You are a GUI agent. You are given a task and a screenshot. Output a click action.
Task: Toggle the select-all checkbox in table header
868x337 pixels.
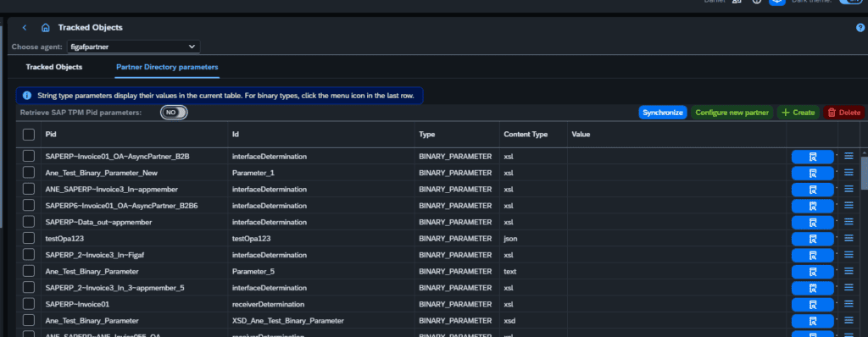(x=29, y=135)
